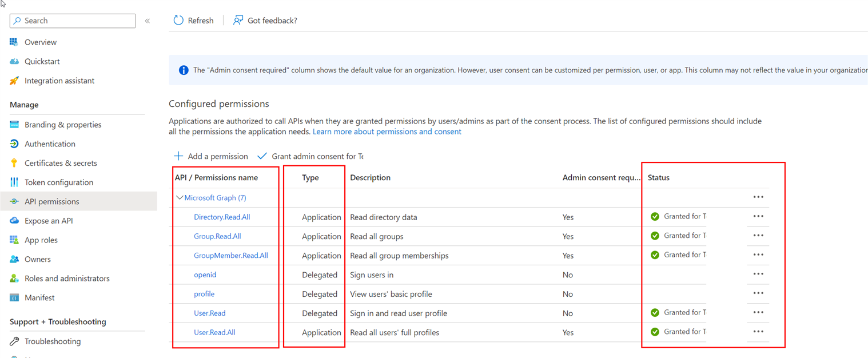The width and height of the screenshot is (868, 358).
Task: Click the search magnifier icon
Action: [x=17, y=21]
